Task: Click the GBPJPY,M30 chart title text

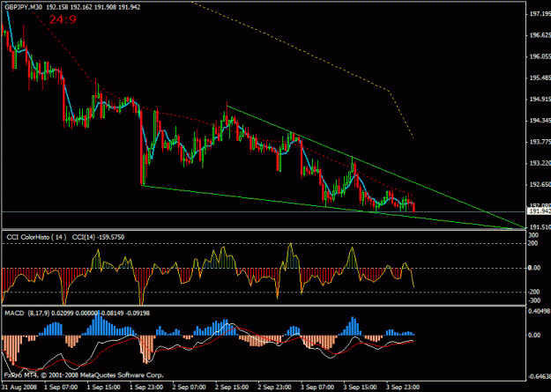Action: point(24,7)
